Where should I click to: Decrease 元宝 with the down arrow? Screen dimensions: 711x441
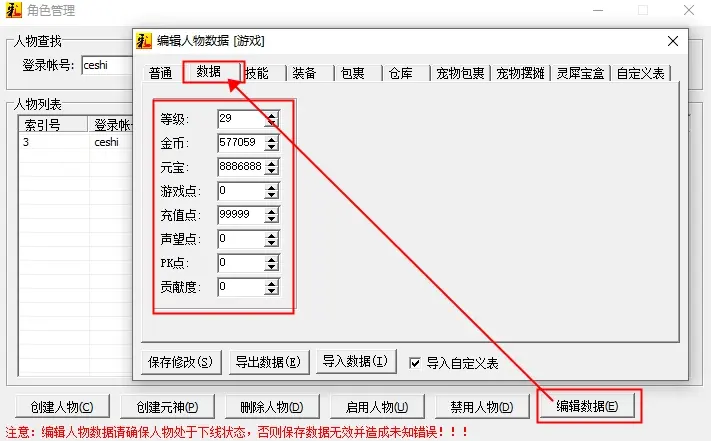[271, 171]
